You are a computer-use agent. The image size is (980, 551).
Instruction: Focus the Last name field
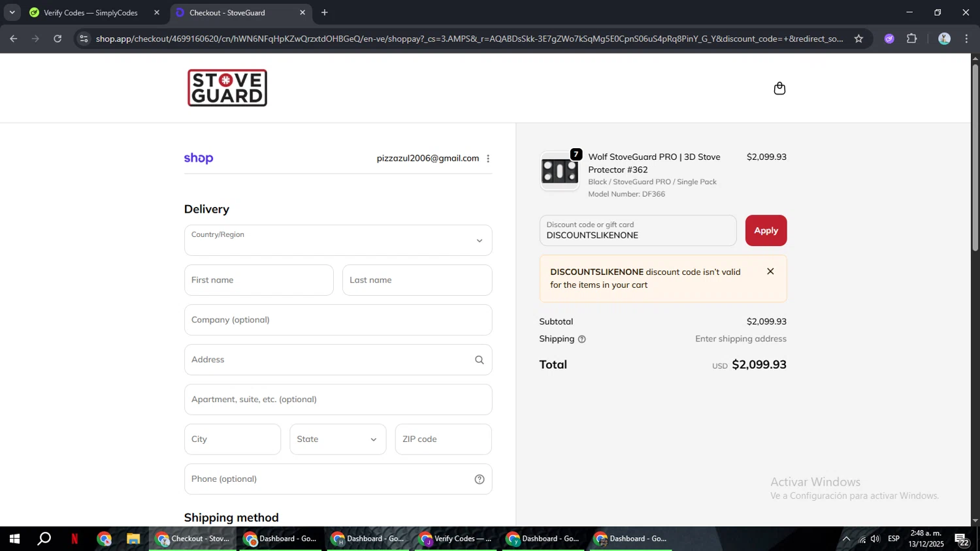(x=417, y=280)
